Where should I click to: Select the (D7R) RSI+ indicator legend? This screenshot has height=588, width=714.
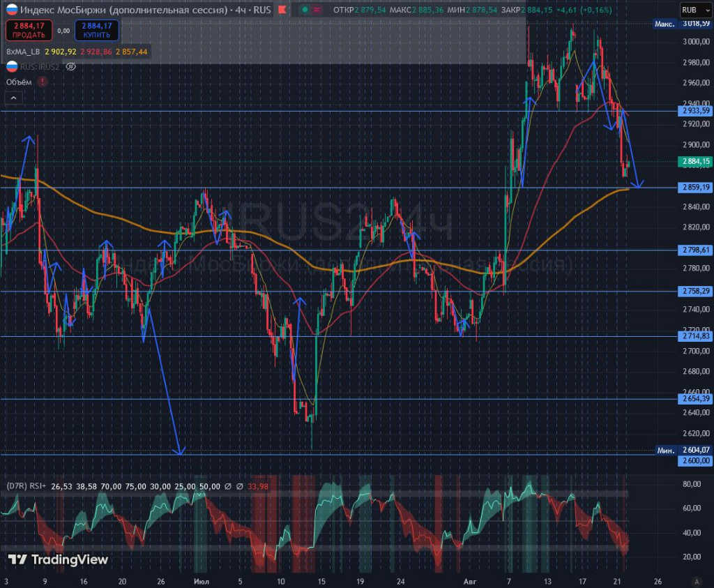(x=26, y=485)
